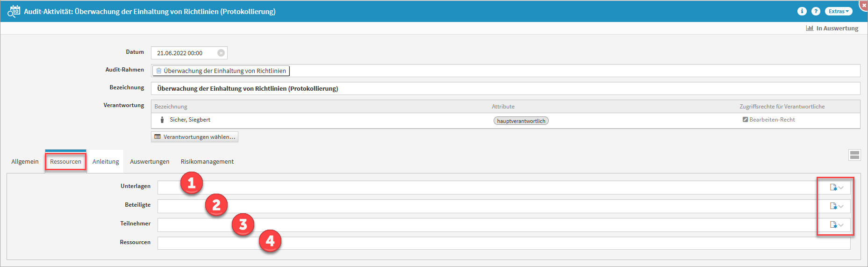This screenshot has width=868, height=267.
Task: Open help via the question mark icon
Action: [x=816, y=11]
